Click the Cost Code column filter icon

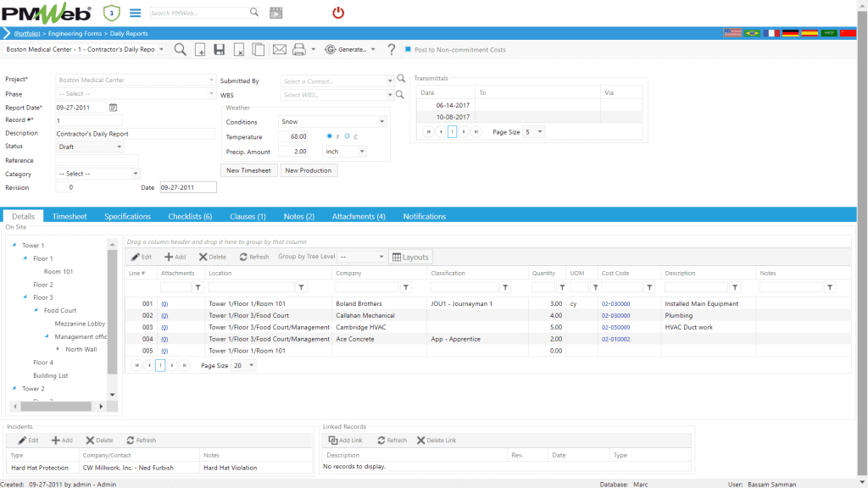click(x=649, y=287)
